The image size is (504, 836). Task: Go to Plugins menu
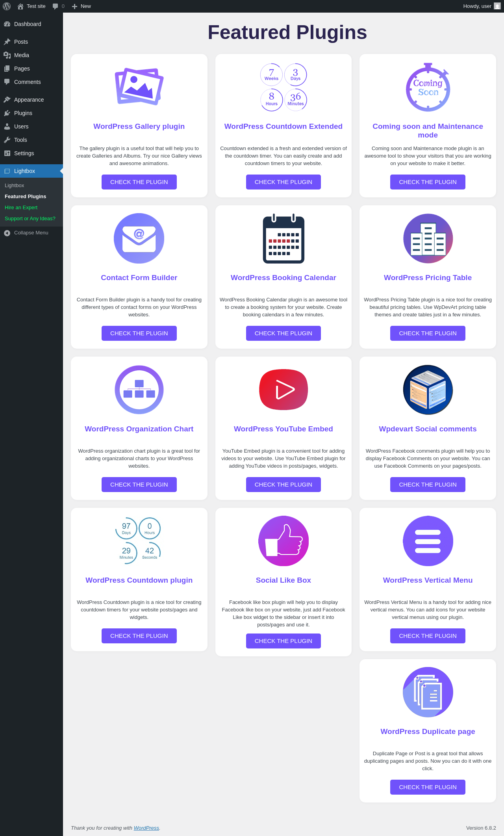31,113
